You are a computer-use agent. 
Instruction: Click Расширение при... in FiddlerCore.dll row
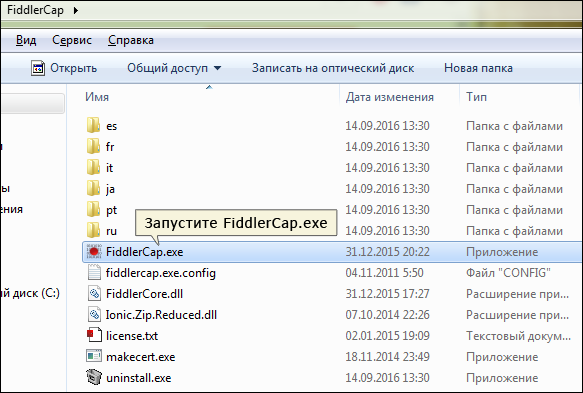(x=518, y=294)
